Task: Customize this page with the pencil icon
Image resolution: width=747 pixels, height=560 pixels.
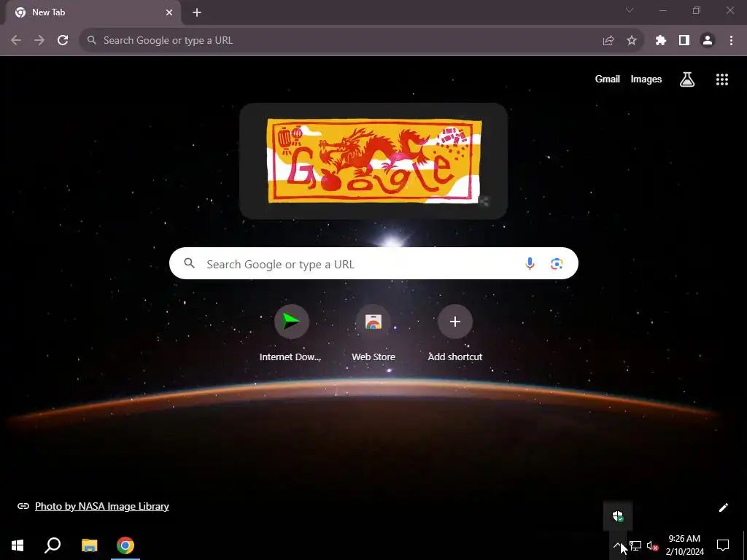Action: [723, 507]
